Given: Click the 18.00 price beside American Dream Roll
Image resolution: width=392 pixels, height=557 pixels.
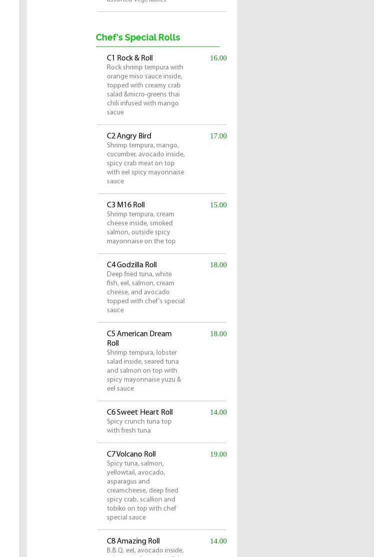Looking at the screenshot, I should coord(218,334).
